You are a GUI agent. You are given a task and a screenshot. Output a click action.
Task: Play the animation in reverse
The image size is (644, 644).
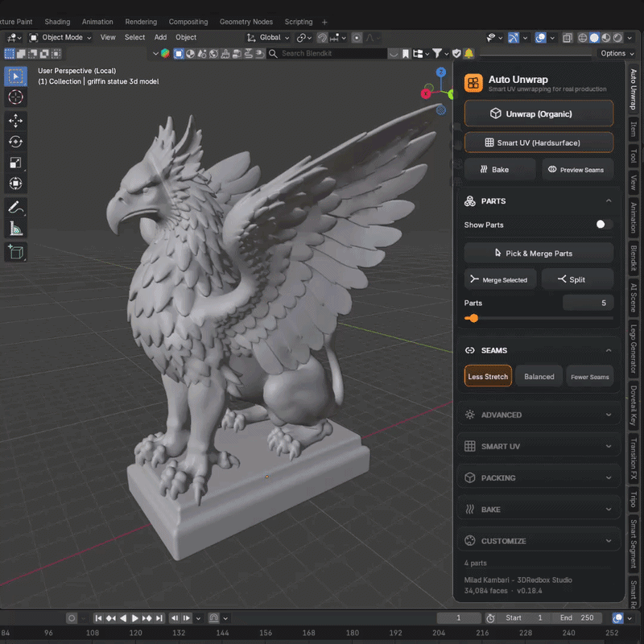123,618
